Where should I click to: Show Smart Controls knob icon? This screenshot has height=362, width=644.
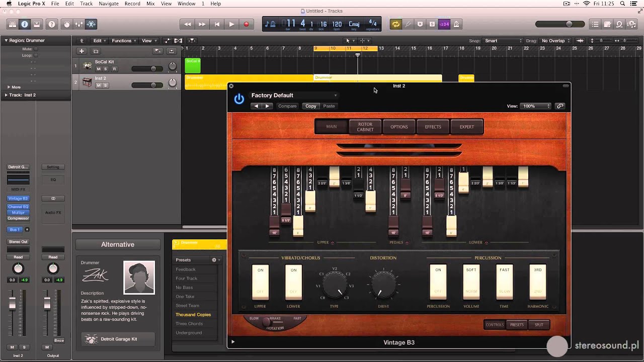[x=67, y=24]
